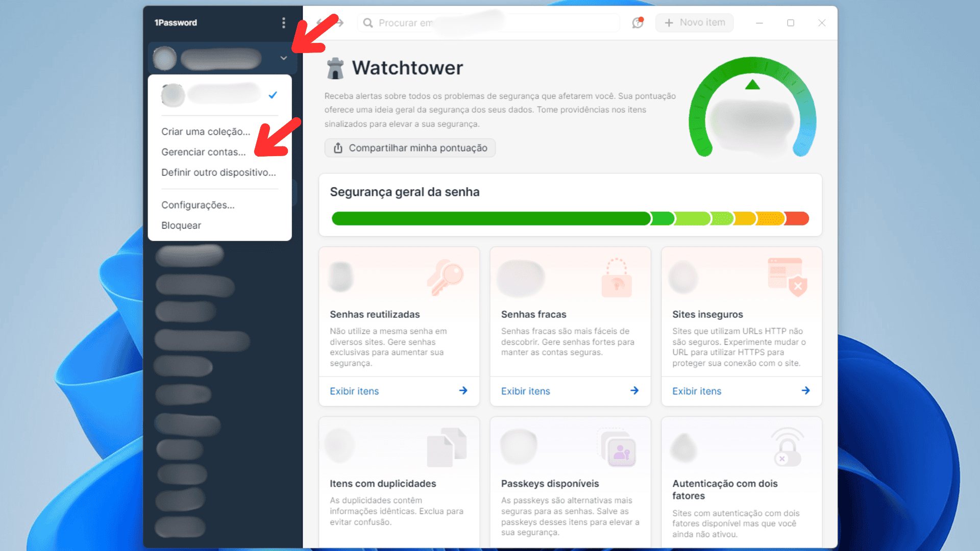Open Gerenciar contas menu item
This screenshot has width=980, height=551.
point(203,152)
